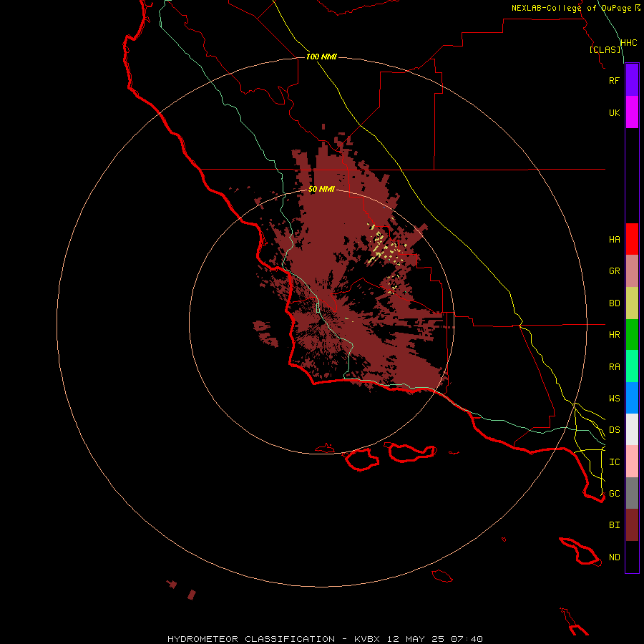Click the RF legend label
Viewport: 644px width, 644px height.
[x=614, y=80]
